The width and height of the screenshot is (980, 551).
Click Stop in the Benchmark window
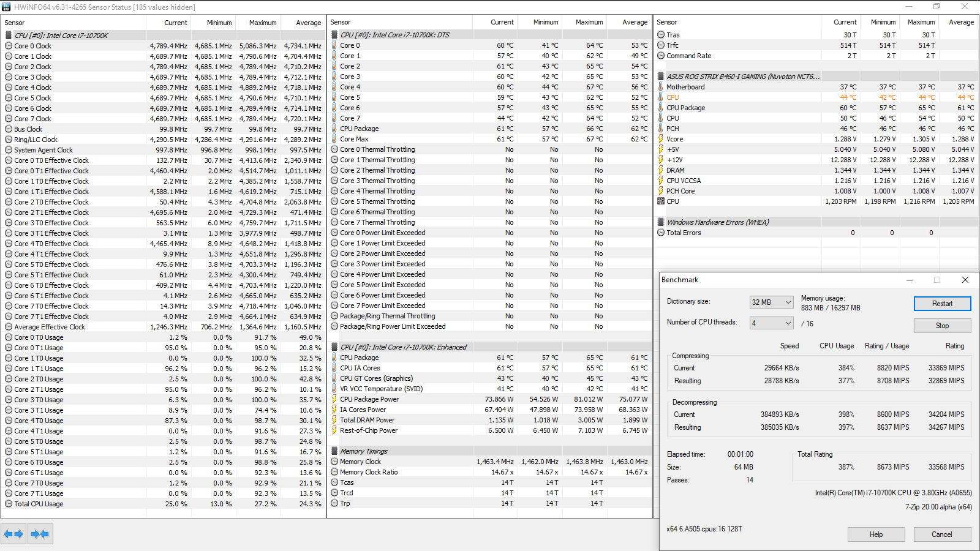943,326
